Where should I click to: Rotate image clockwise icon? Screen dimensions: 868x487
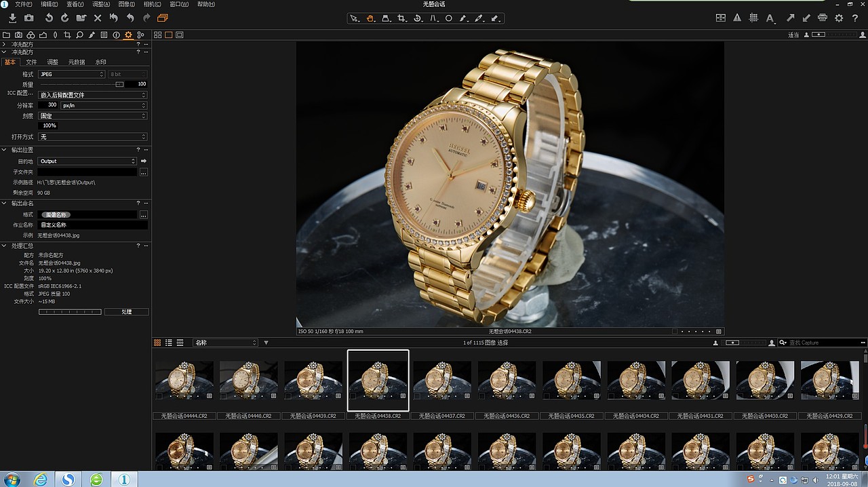(x=65, y=18)
